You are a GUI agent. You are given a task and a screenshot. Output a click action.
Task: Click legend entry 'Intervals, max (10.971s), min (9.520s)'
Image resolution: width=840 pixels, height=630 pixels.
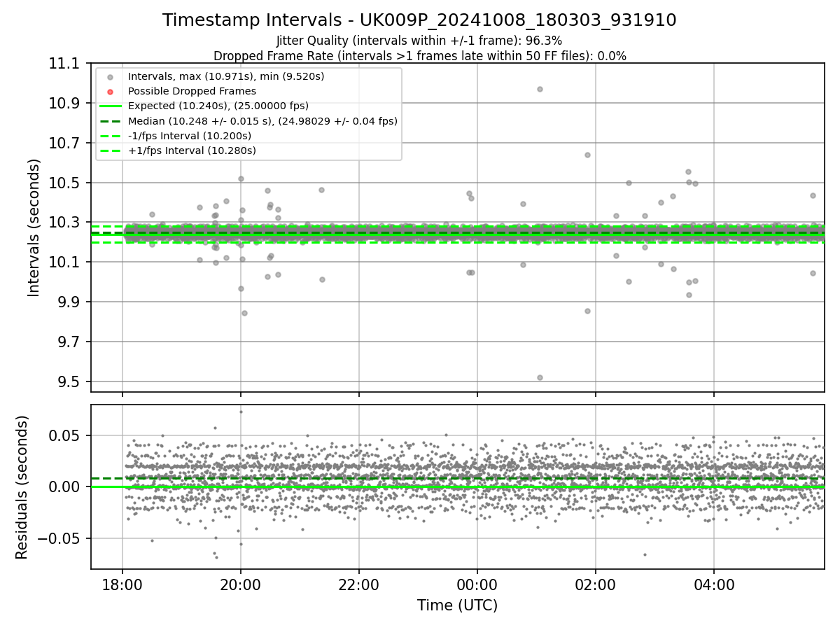[x=226, y=76]
